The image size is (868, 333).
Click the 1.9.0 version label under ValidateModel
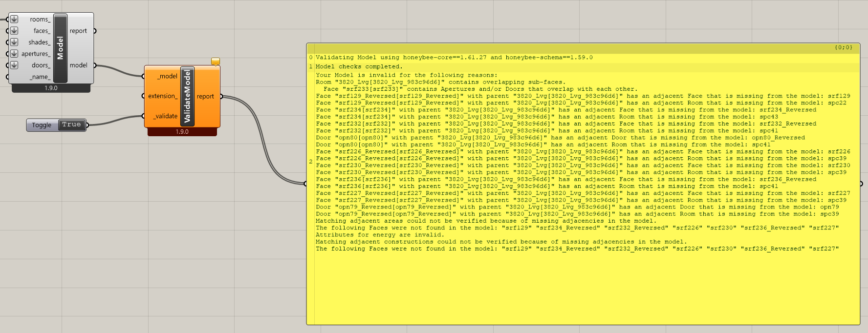182,132
